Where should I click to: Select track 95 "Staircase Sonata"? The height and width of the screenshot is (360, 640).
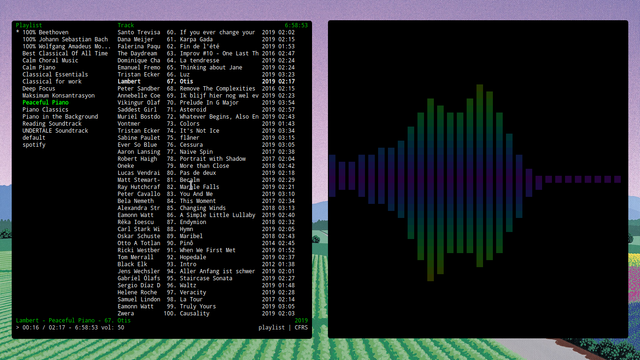click(206, 278)
